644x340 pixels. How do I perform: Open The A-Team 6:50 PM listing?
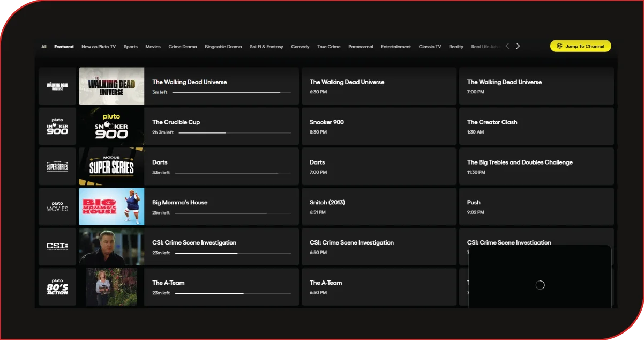click(379, 287)
